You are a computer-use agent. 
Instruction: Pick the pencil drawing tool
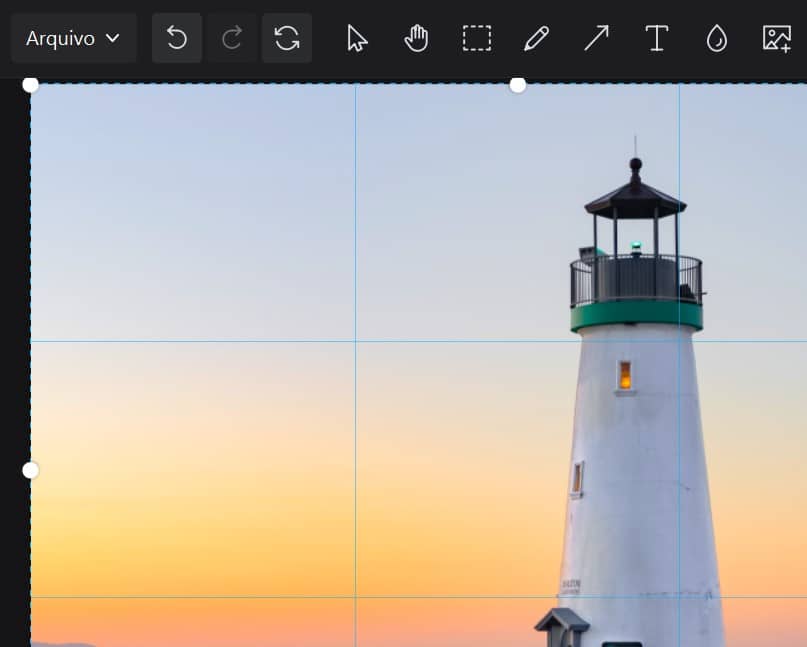[x=537, y=38]
